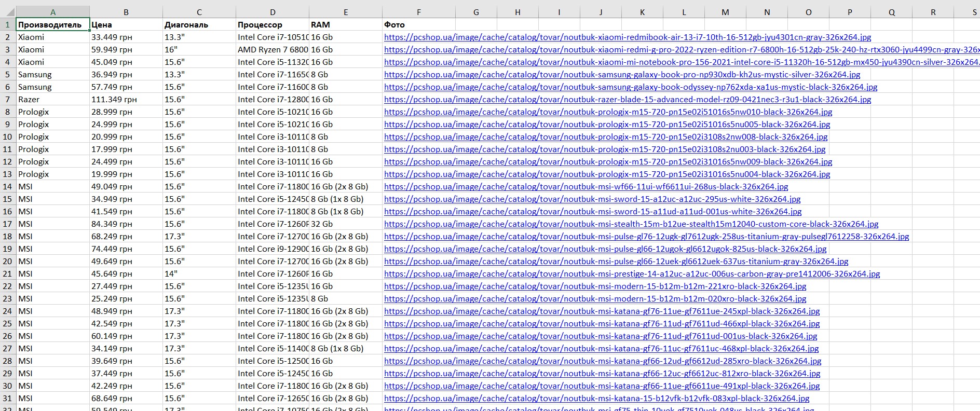Open the msi-katana-15-b12vfk image link
This screenshot has width=980, height=411.
[597, 399]
